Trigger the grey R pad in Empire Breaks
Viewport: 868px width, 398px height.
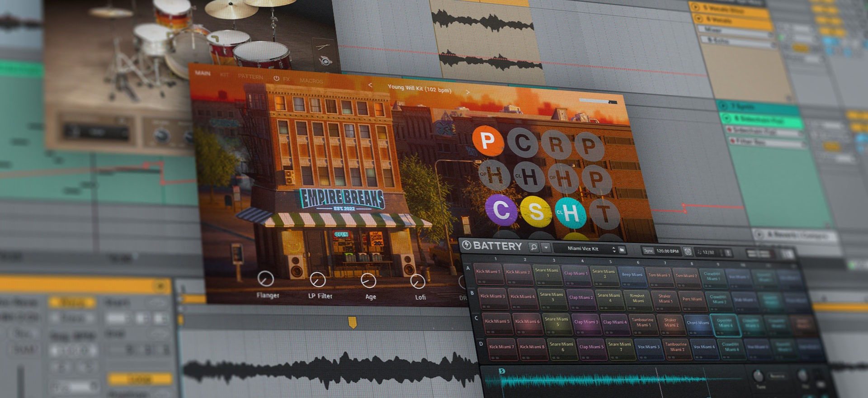[x=557, y=145]
